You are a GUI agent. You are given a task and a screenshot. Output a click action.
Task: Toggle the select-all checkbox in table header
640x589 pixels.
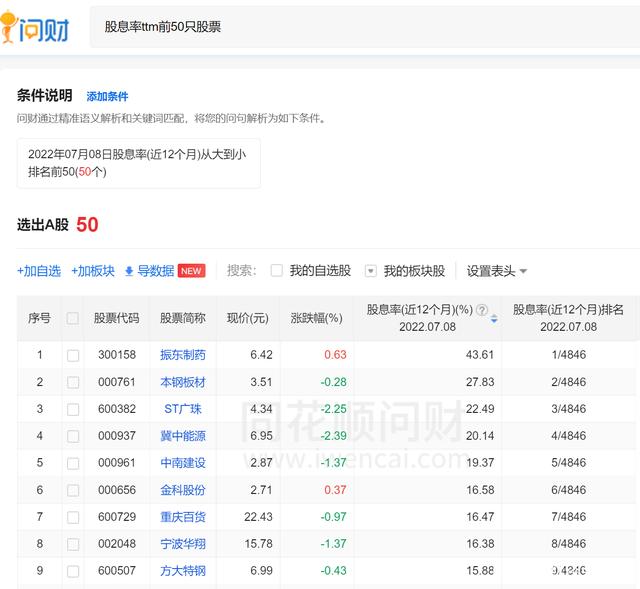(73, 318)
